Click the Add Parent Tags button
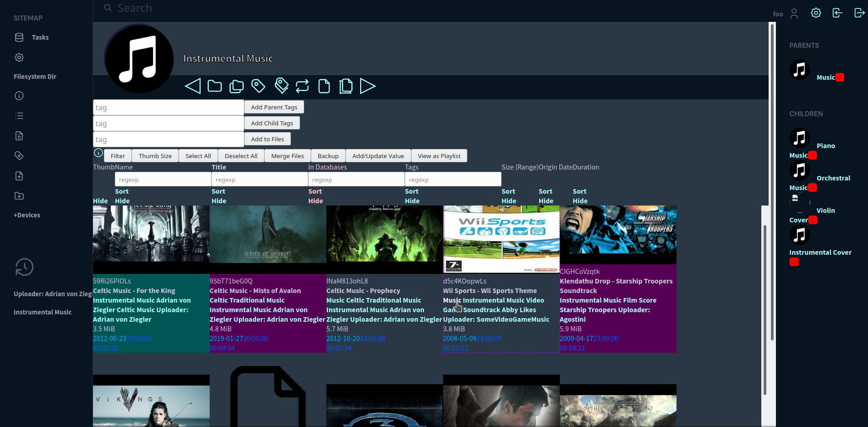868x427 pixels. (274, 107)
